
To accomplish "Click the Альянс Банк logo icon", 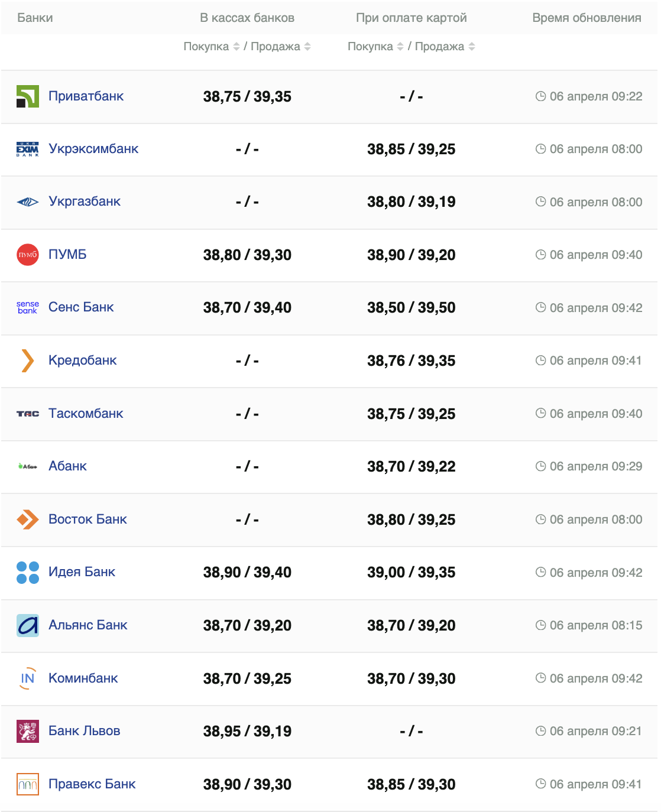I will coord(27,625).
